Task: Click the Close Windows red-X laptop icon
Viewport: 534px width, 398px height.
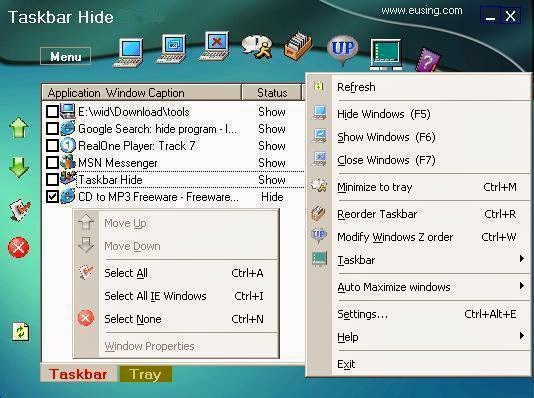Action: coord(215,46)
